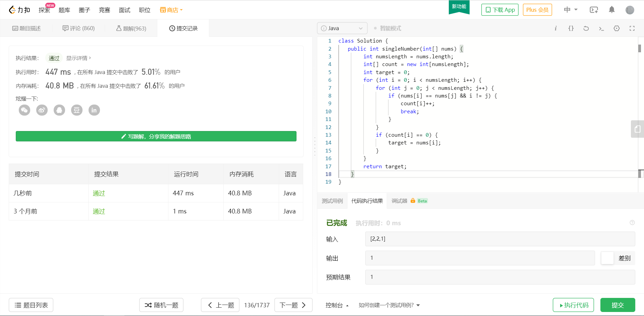Open user avatar menu
This screenshot has height=316, width=644.
click(x=630, y=10)
